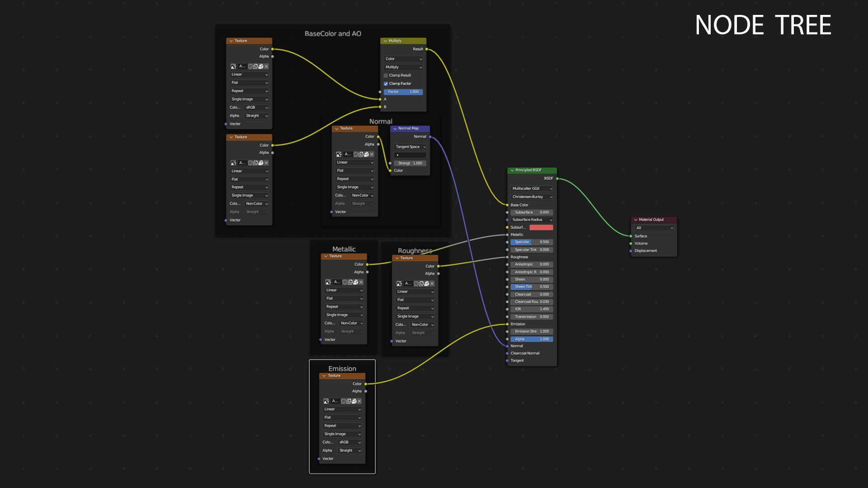868x488 pixels.
Task: Collapse the Normal Map node
Action: pos(395,129)
